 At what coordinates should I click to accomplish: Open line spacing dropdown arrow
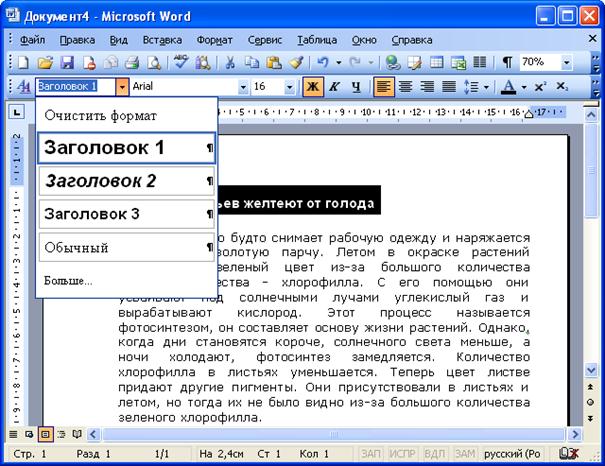click(486, 87)
